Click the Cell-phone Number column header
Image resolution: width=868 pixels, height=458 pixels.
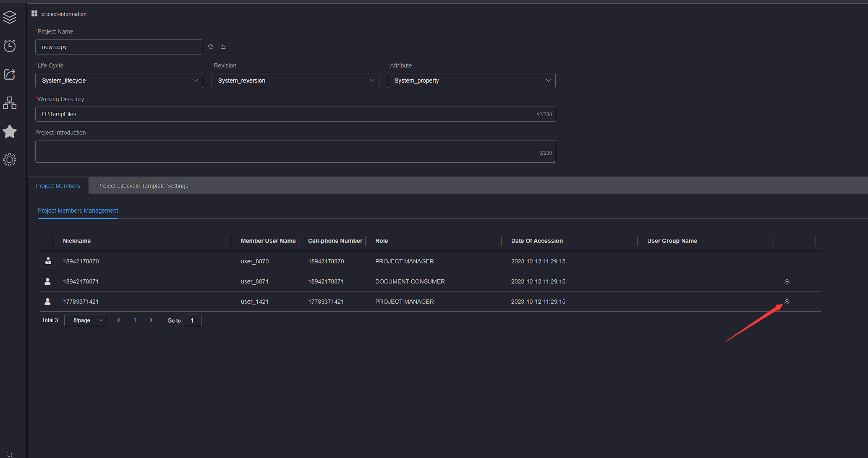pyautogui.click(x=335, y=241)
